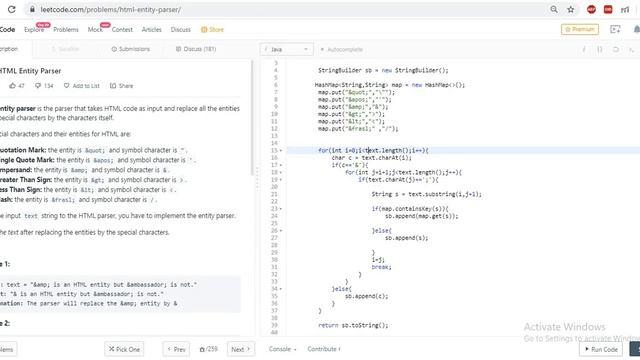Viewport: 640px width, 360px height.
Task: Collapse code fold arrow at line 23
Action: (x=281, y=209)
